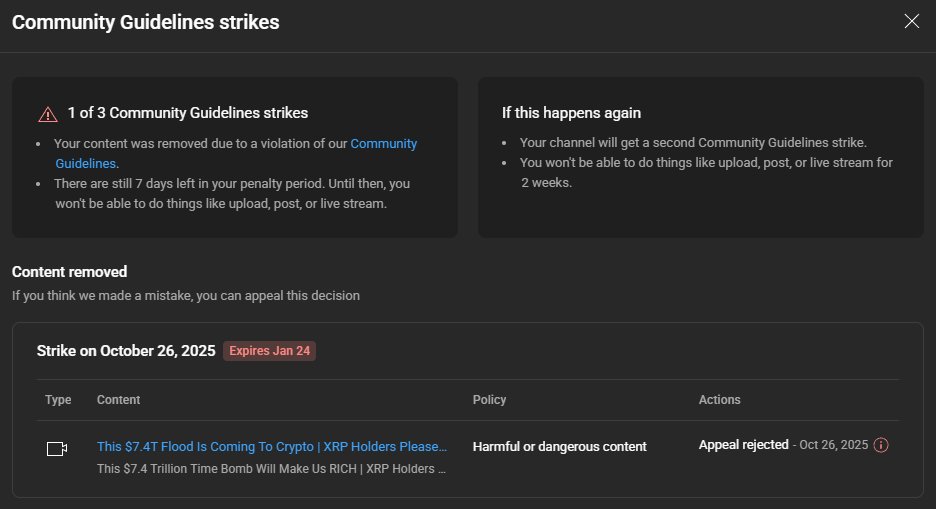Click the red warning triangle icon

tap(48, 114)
